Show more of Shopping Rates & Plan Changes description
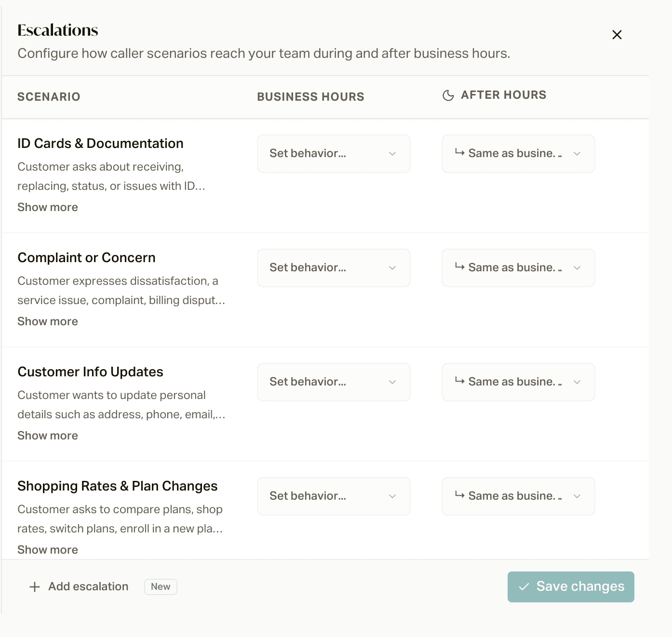The image size is (672, 637). (x=48, y=550)
